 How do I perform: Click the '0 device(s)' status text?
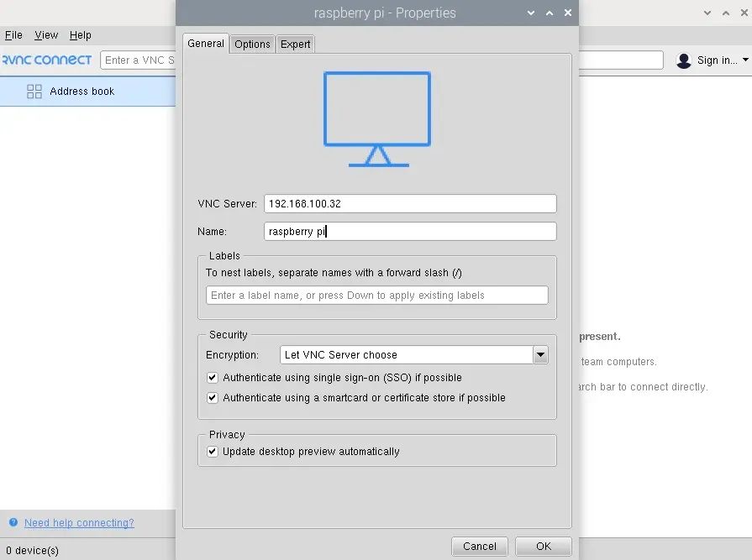click(32, 551)
